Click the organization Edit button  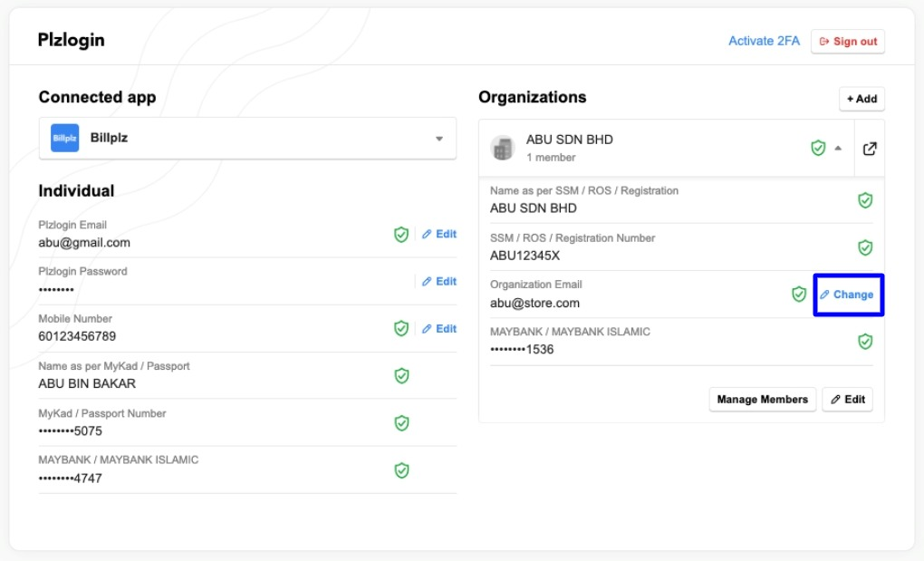(x=847, y=399)
